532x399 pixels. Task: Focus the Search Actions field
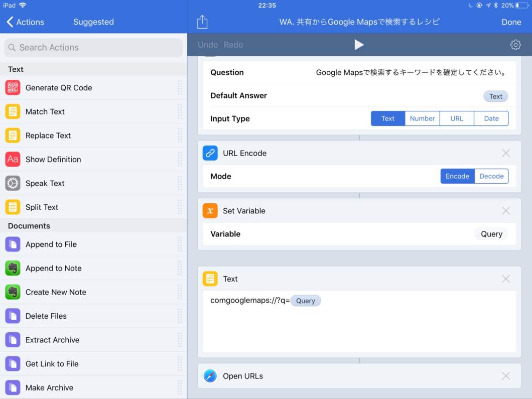[93, 48]
